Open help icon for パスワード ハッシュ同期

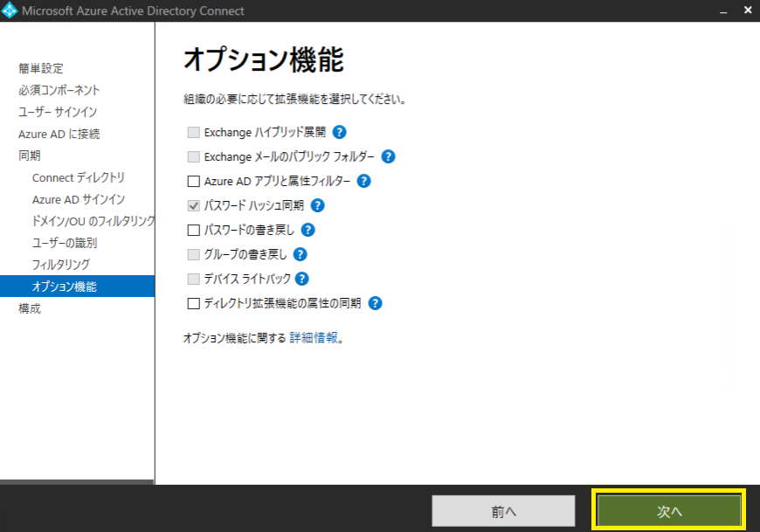(x=317, y=205)
